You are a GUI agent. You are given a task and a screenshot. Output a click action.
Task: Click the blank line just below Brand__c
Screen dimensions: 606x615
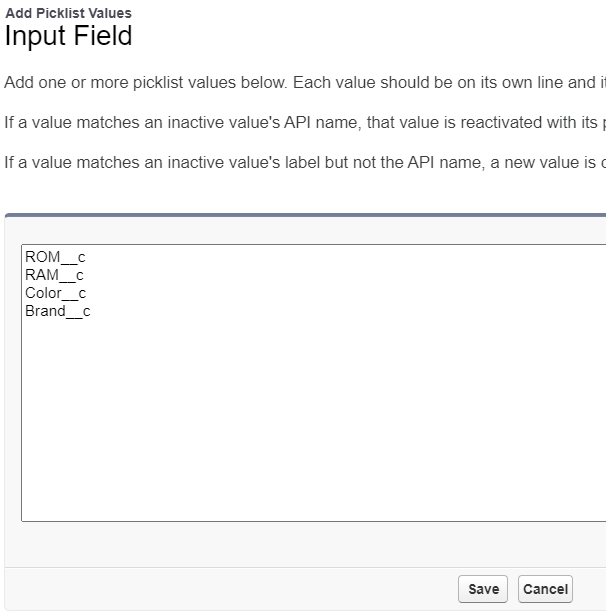click(x=58, y=329)
